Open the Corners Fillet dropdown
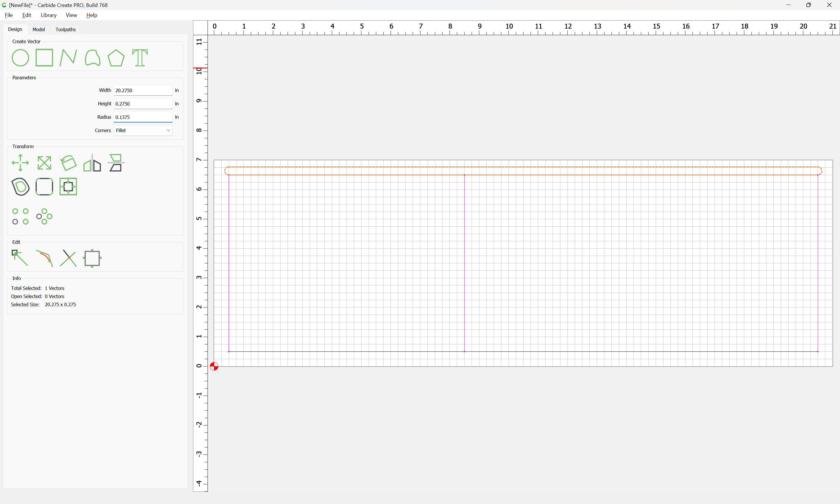 [x=143, y=130]
